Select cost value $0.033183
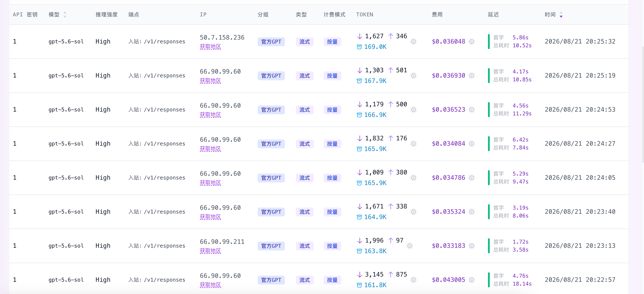 click(x=448, y=246)
